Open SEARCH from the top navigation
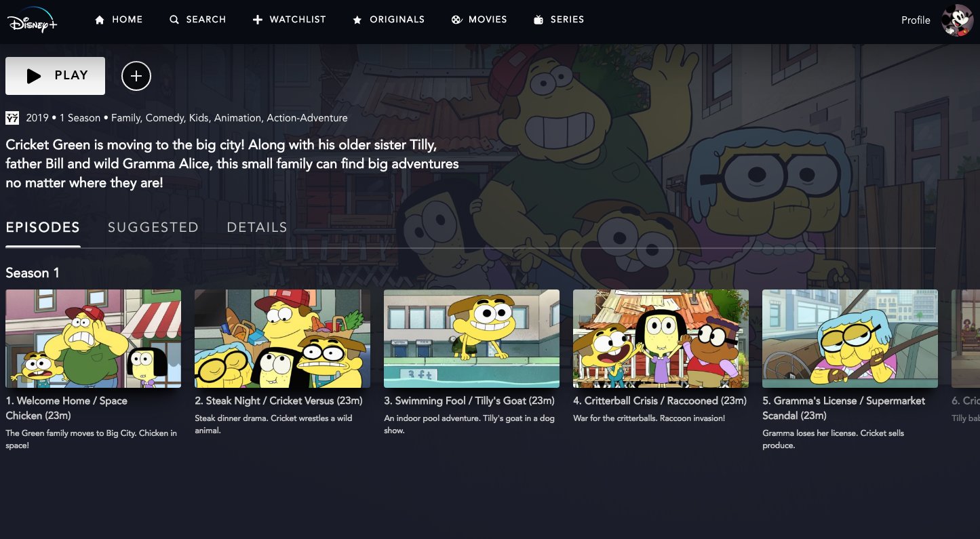Screen dimensions: 980x539 pos(206,20)
